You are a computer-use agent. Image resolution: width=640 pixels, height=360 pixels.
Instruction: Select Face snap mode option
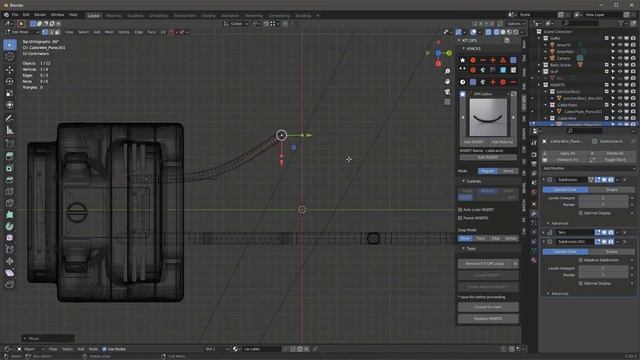[x=480, y=238]
